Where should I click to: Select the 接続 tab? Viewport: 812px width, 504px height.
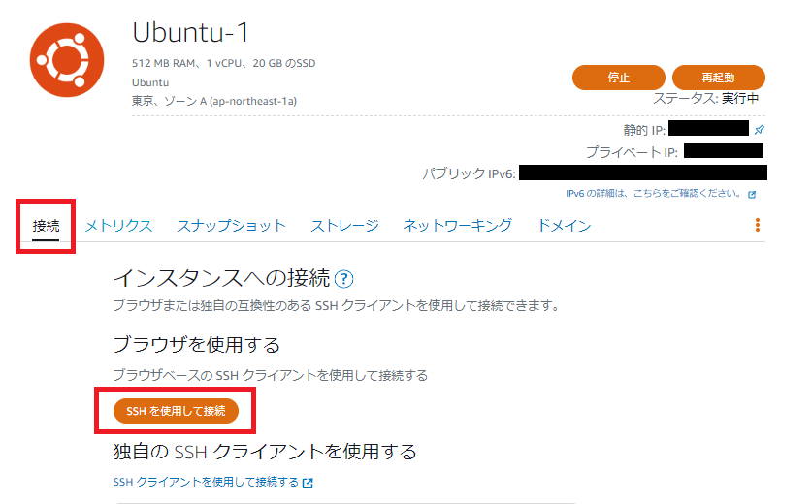(46, 226)
